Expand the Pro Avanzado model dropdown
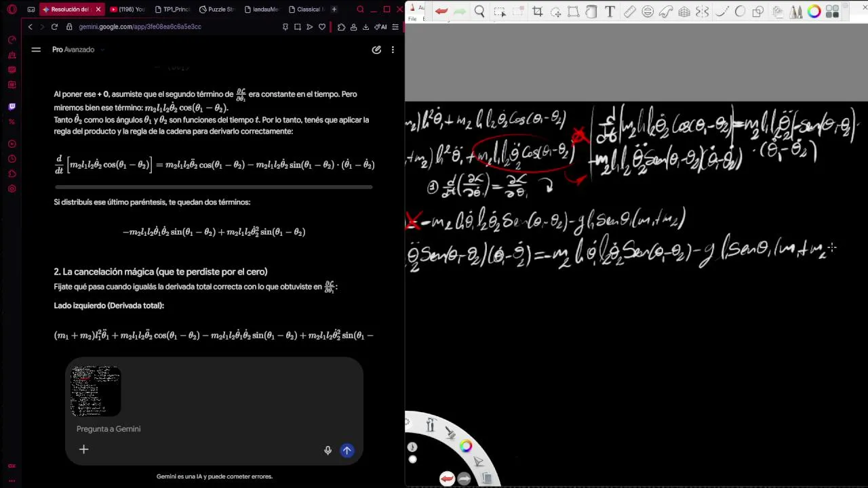The image size is (868, 488). (x=77, y=49)
